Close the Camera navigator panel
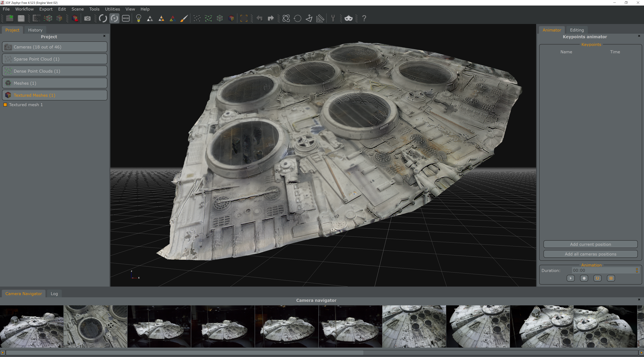This screenshot has height=357, width=644. (639, 299)
